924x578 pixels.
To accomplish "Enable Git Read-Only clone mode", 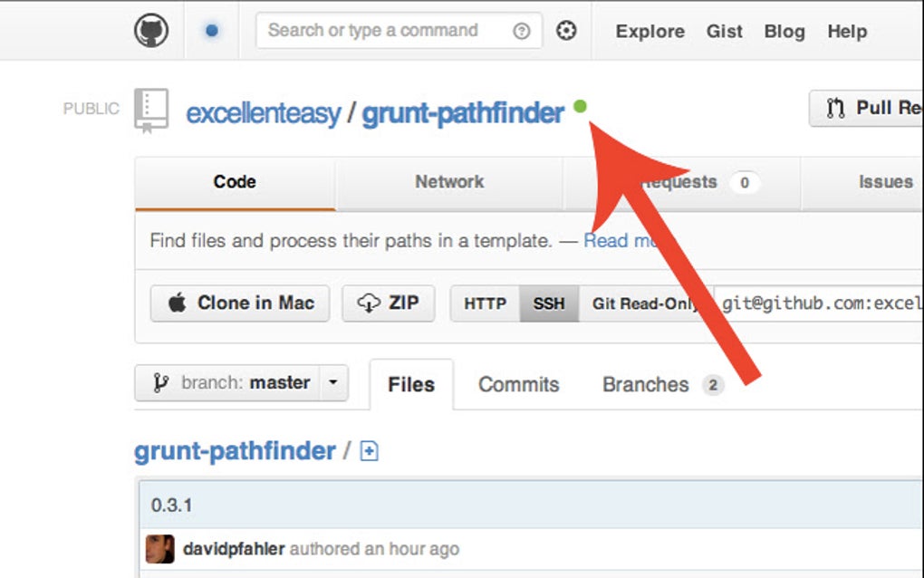I will 647,303.
